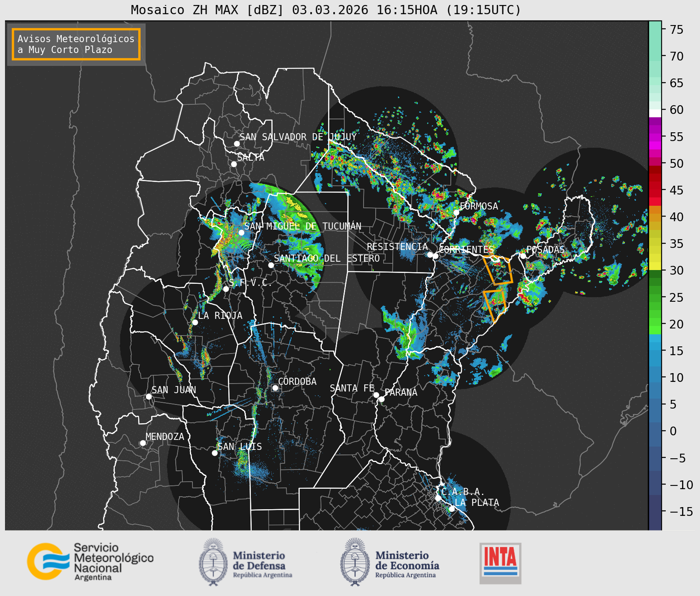This screenshot has height=596, width=700.
Task: Click the San Luis city marker dot
Action: [215, 453]
